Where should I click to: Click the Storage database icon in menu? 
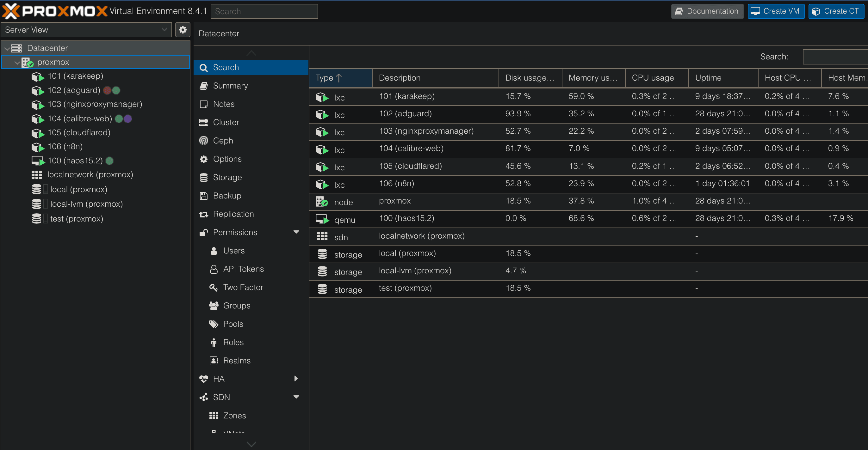click(203, 177)
